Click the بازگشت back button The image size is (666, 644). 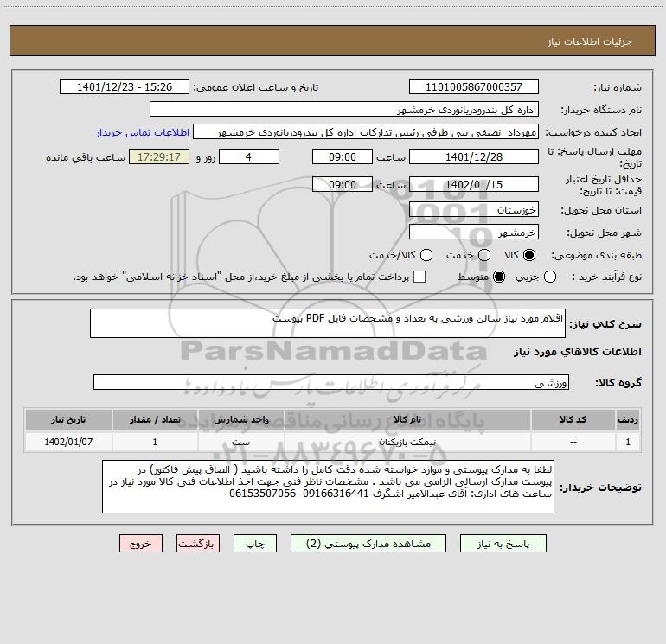click(x=198, y=544)
